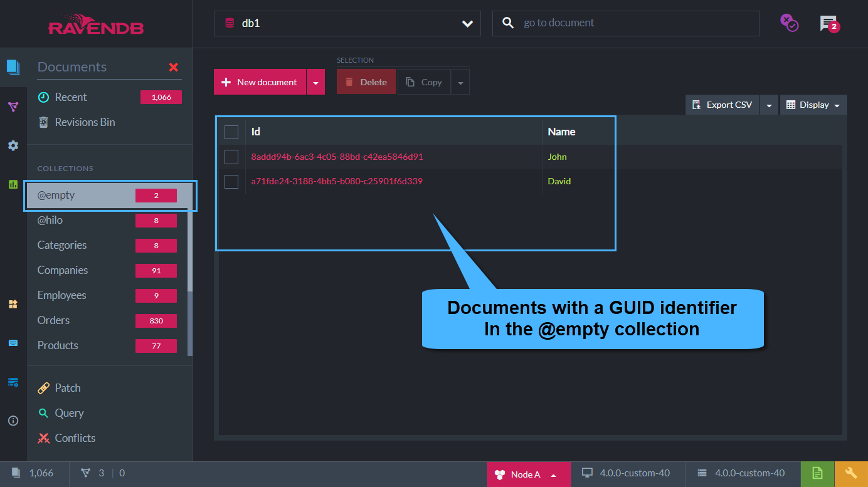Viewport: 868px width, 487px height.
Task: Click the green log file icon
Action: coord(818,474)
